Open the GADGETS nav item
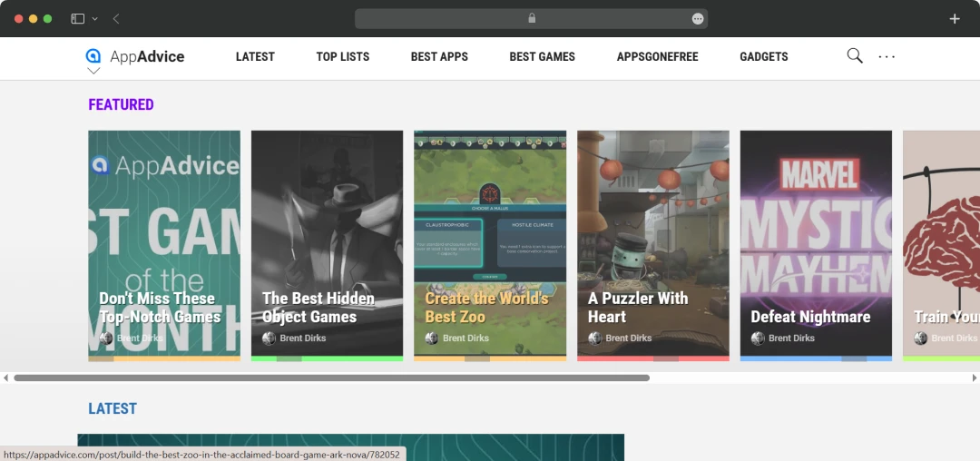The height and width of the screenshot is (461, 980). (764, 57)
